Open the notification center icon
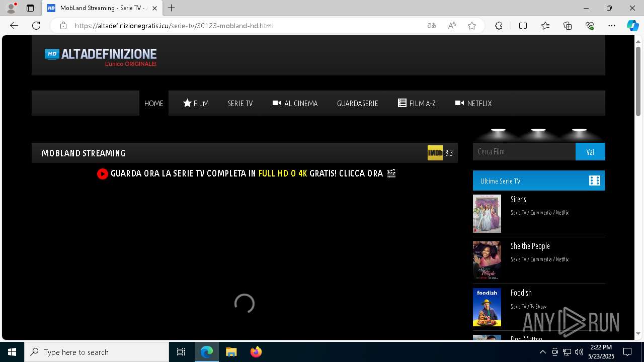 click(627, 352)
